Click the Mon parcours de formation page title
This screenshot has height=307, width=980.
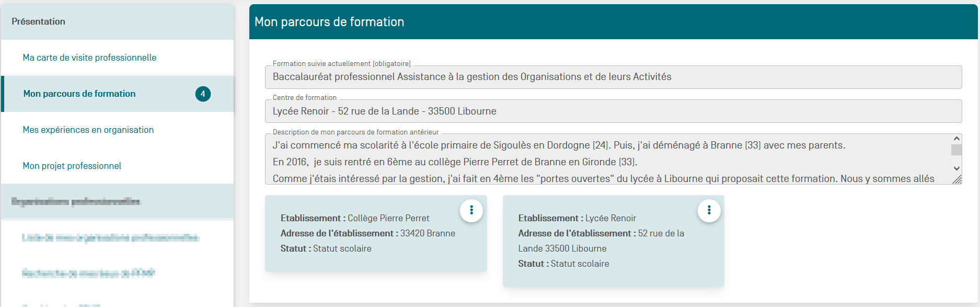(329, 22)
